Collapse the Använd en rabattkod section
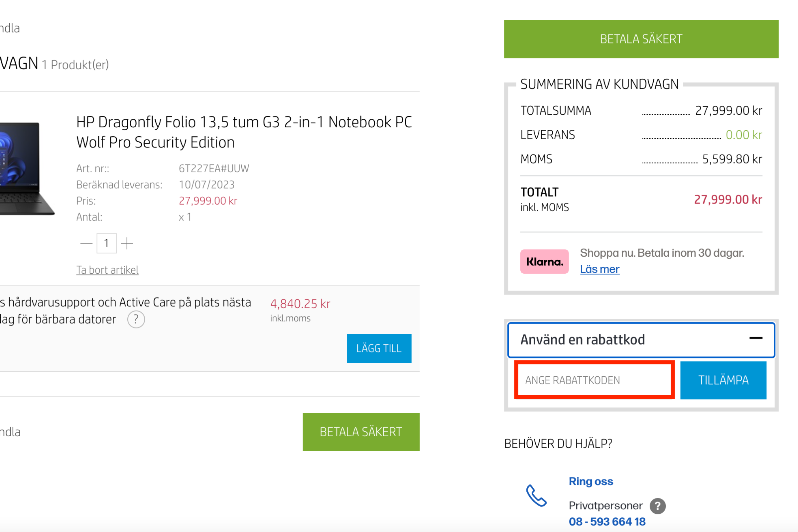Image resolution: width=798 pixels, height=532 pixels. 755,338
